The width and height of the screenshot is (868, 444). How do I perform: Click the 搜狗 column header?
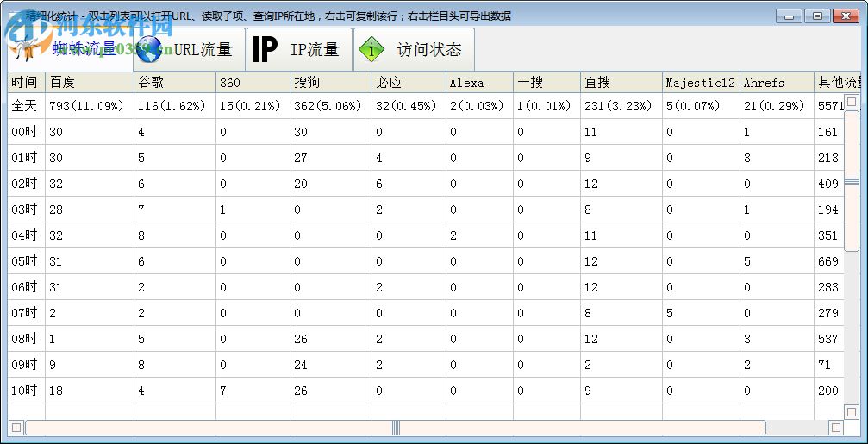click(x=333, y=83)
